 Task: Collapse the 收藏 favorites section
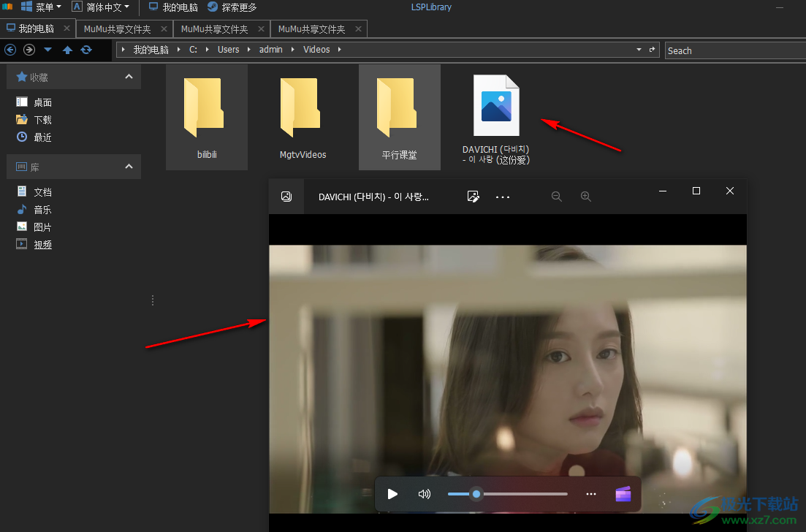click(x=129, y=77)
